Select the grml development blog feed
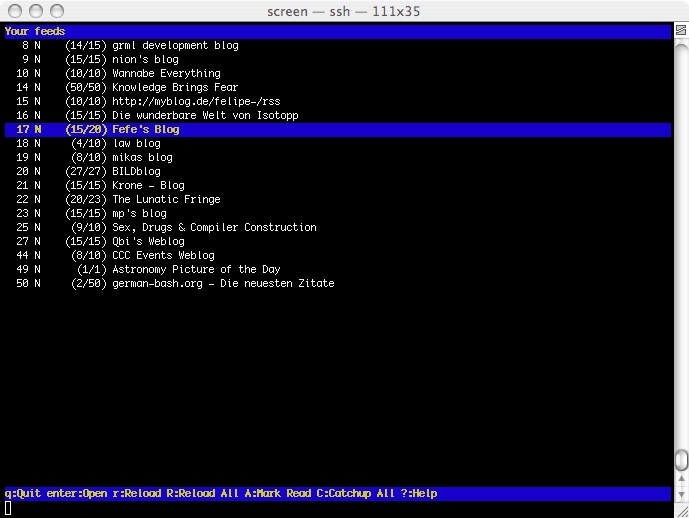Image resolution: width=689 pixels, height=518 pixels. 337,45
